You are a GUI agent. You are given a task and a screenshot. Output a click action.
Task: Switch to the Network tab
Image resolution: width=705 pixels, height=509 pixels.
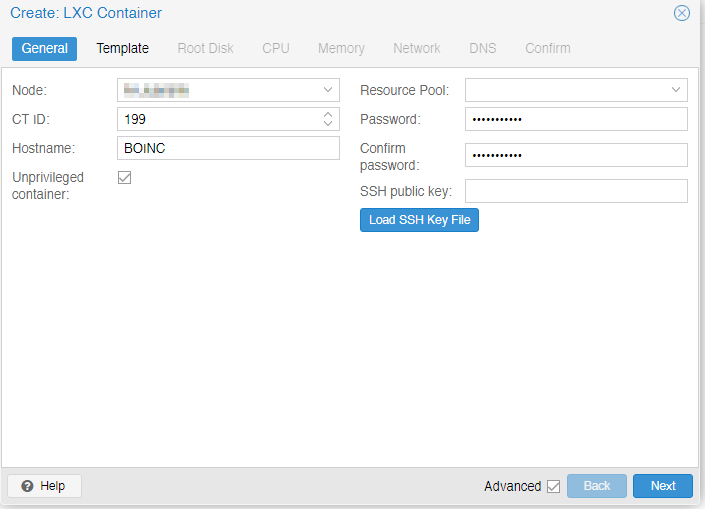(x=417, y=49)
